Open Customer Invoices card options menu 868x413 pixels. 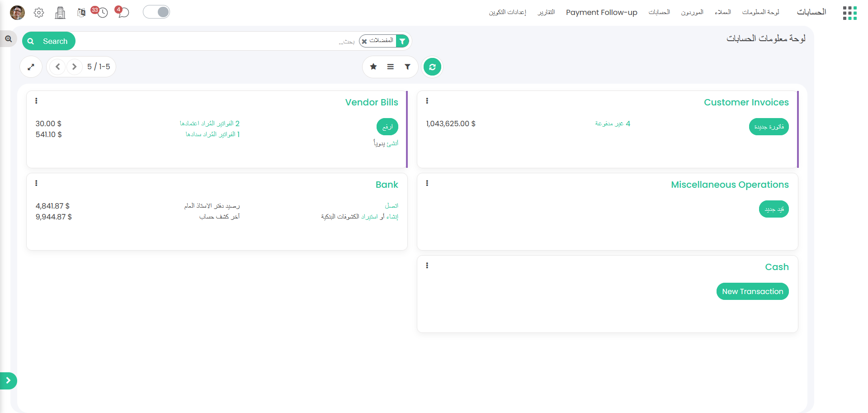click(x=427, y=101)
